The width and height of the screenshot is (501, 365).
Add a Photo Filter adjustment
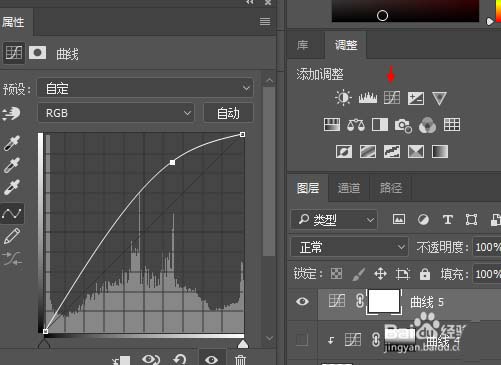(403, 126)
